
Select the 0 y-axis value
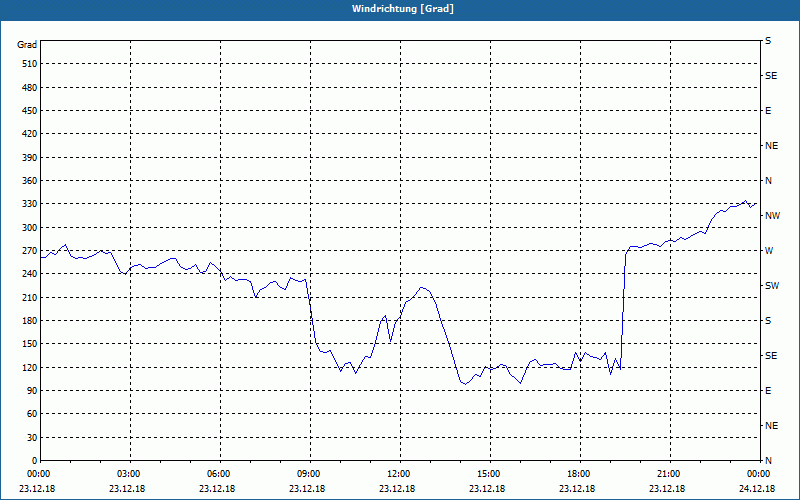34,460
